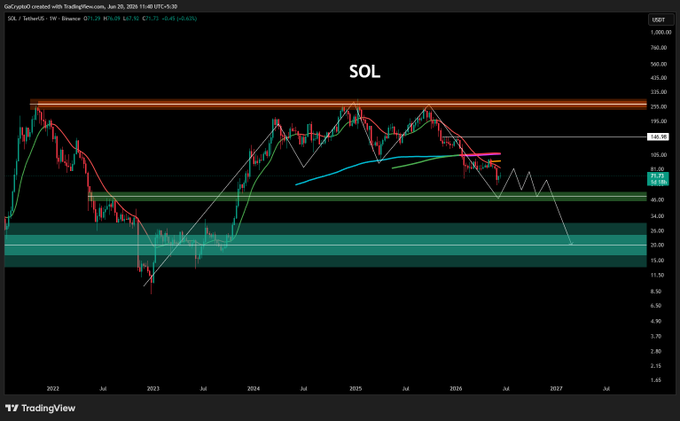Click the 2.80 price axis label

pos(657,351)
